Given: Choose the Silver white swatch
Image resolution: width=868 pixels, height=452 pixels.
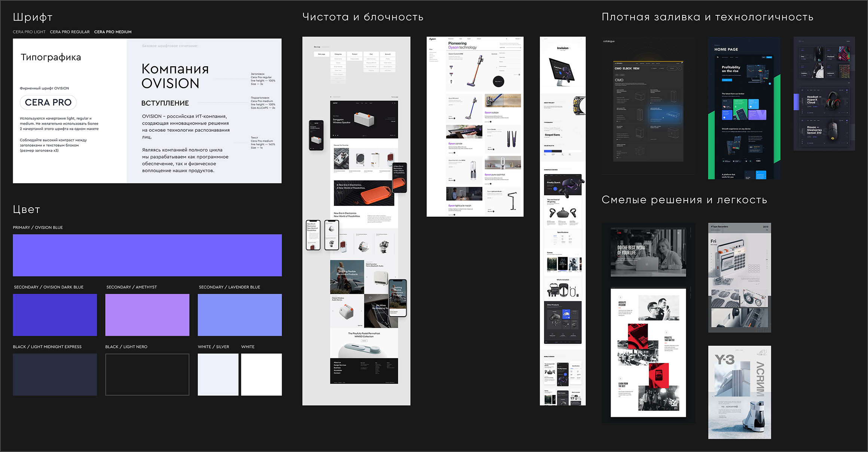Looking at the screenshot, I should click(218, 375).
